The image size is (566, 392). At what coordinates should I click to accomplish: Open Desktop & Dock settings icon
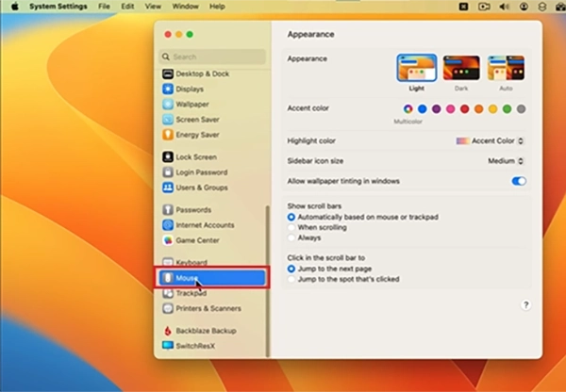click(x=168, y=73)
